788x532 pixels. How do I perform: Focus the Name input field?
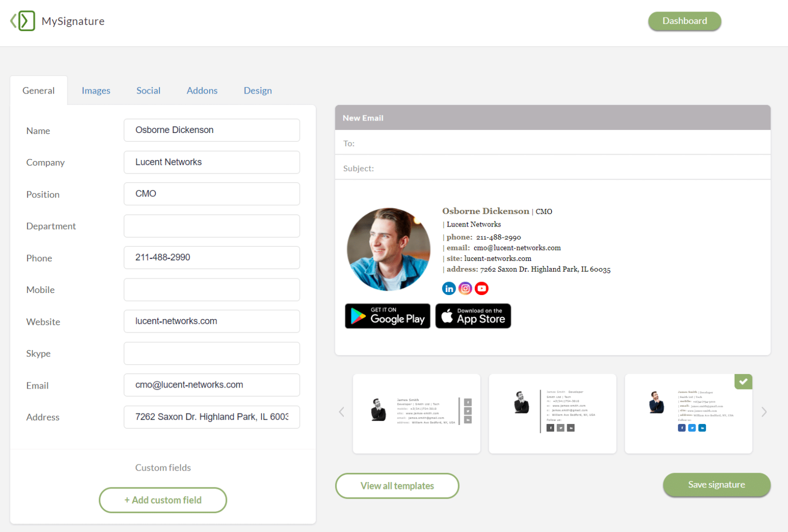coord(212,130)
